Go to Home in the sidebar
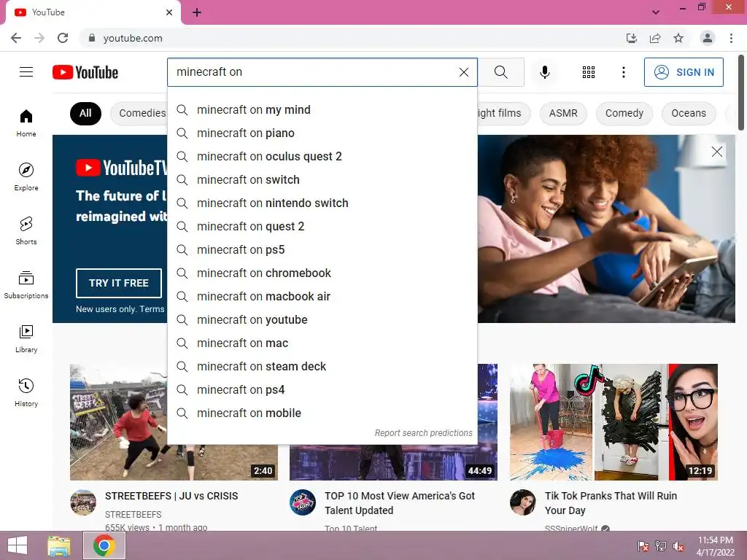Viewport: 747px width, 560px height. pyautogui.click(x=26, y=122)
